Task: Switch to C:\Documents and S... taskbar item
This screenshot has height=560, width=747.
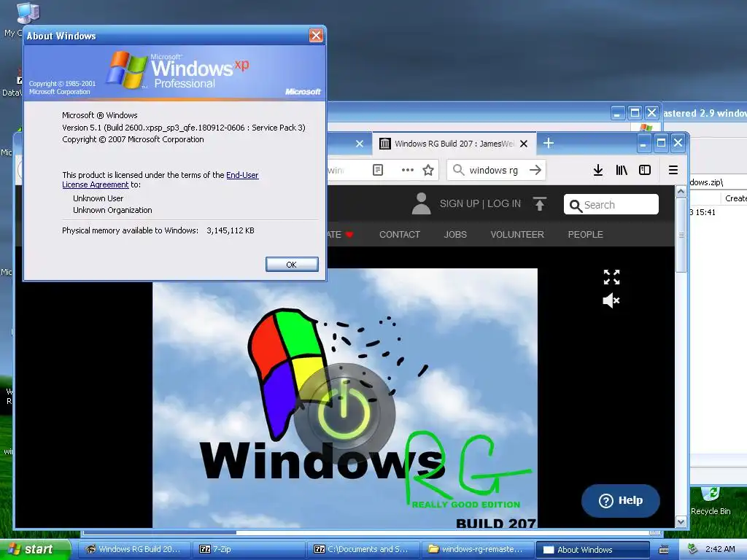Action: click(363, 550)
